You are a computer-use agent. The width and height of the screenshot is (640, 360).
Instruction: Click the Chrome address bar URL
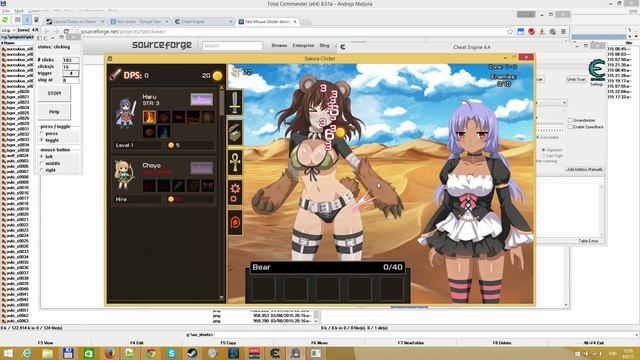(x=124, y=31)
